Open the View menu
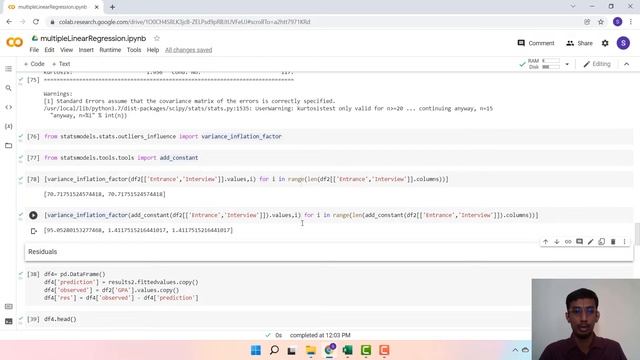Screen dimensions: 640x360 pyautogui.click(x=67, y=50)
